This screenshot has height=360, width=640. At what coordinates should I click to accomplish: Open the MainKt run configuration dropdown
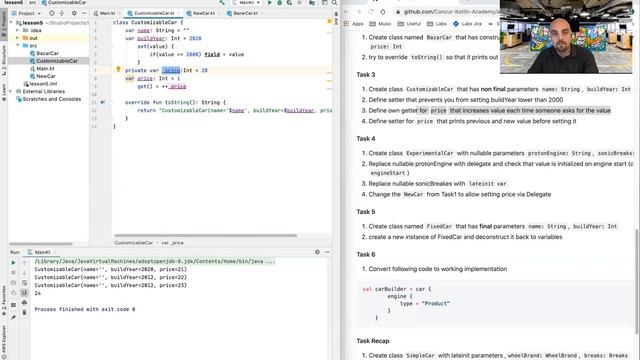(x=246, y=2)
